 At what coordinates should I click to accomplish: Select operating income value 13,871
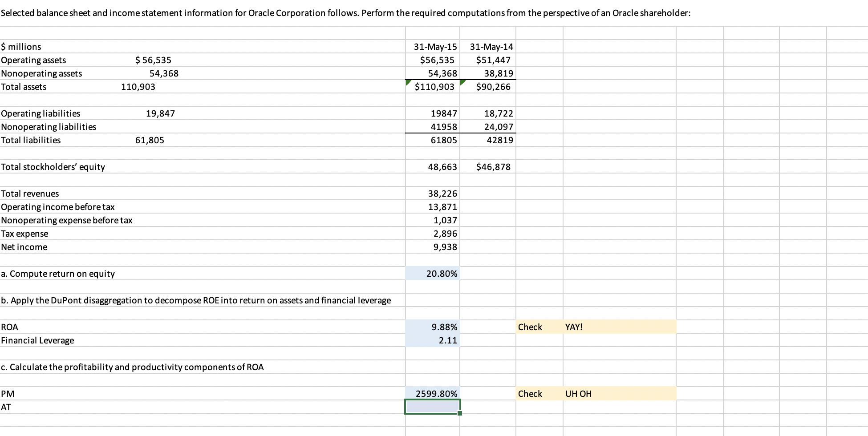coord(442,206)
